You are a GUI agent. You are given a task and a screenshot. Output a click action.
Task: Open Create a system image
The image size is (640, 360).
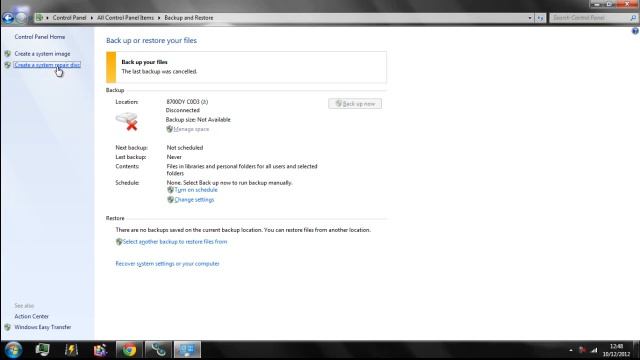pos(42,54)
